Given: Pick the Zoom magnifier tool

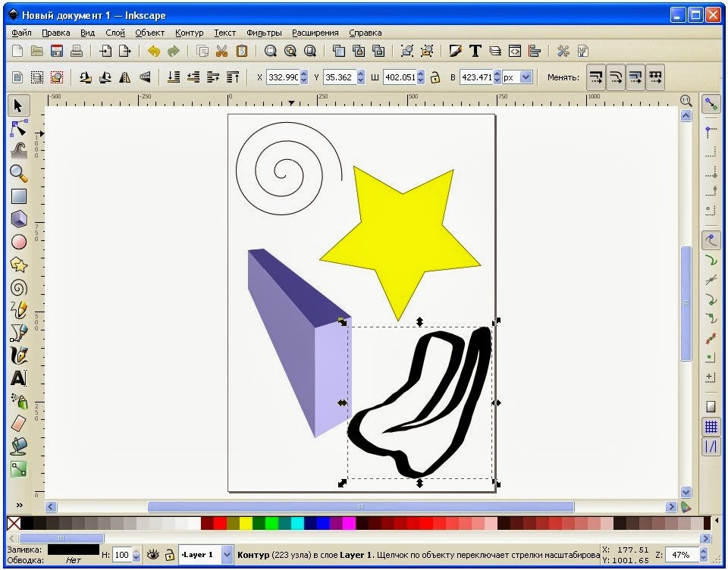Looking at the screenshot, I should point(19,174).
